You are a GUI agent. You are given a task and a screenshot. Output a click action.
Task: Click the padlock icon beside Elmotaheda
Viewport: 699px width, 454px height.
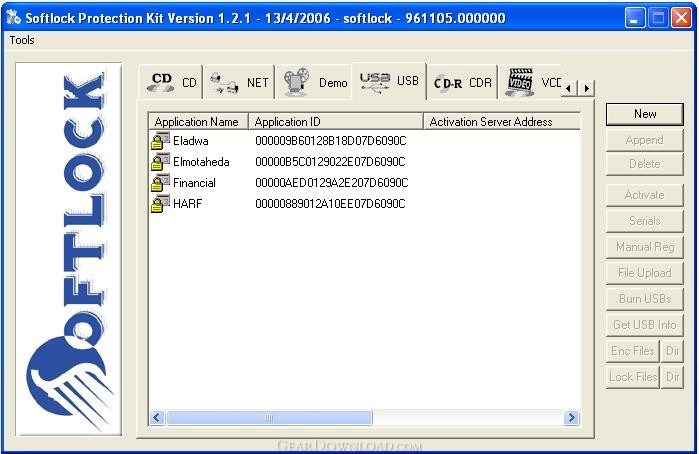160,161
